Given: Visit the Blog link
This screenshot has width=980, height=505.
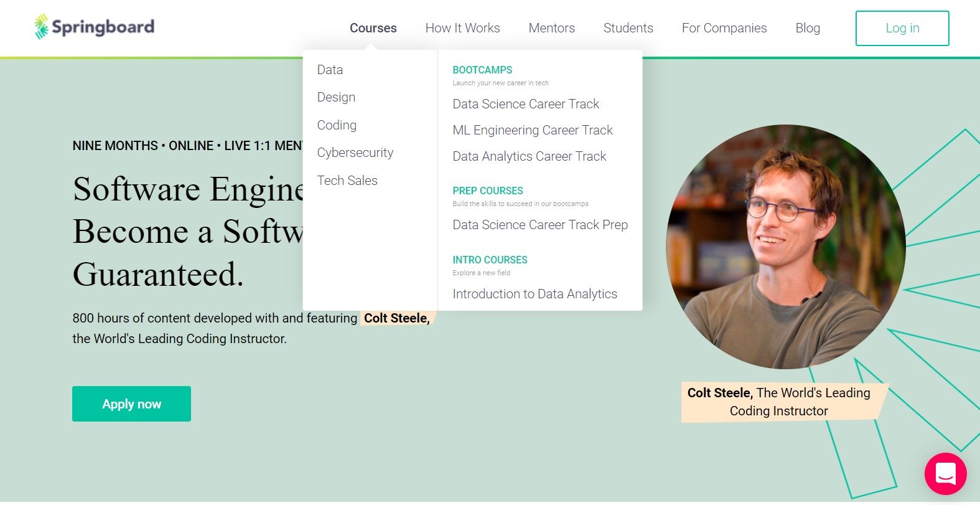Looking at the screenshot, I should click(x=807, y=28).
